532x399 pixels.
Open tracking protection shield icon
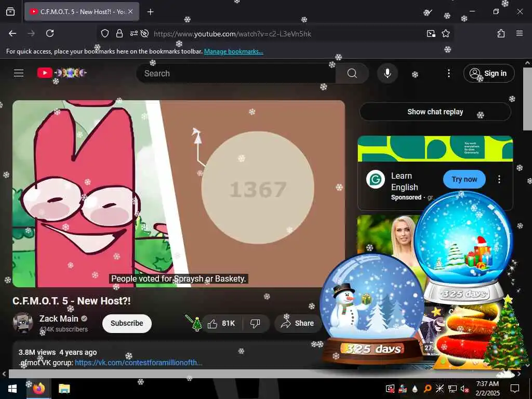tap(105, 33)
